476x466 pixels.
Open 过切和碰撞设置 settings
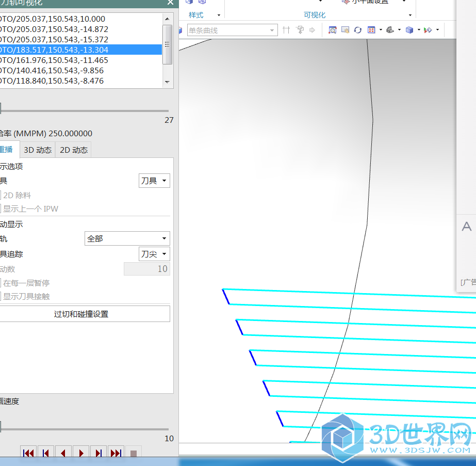85,314
